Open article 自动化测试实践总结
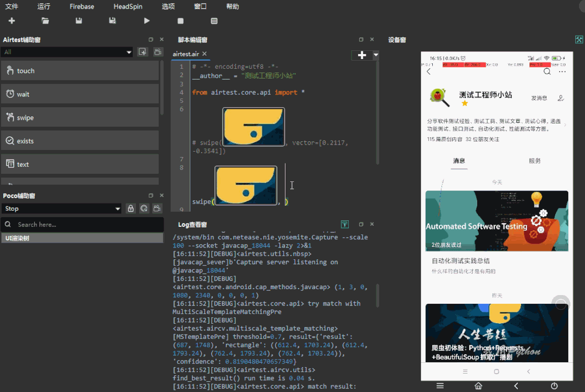This screenshot has height=392, width=585. (x=460, y=261)
